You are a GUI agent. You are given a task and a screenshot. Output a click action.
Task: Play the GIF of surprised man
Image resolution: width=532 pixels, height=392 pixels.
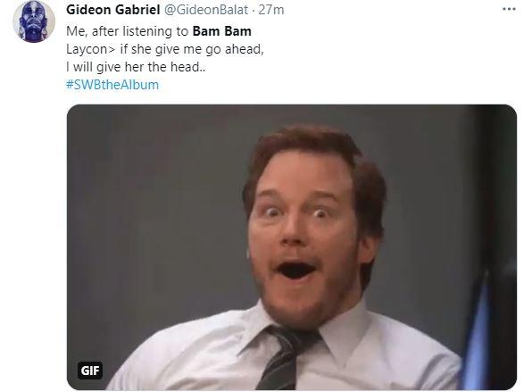[x=292, y=247]
